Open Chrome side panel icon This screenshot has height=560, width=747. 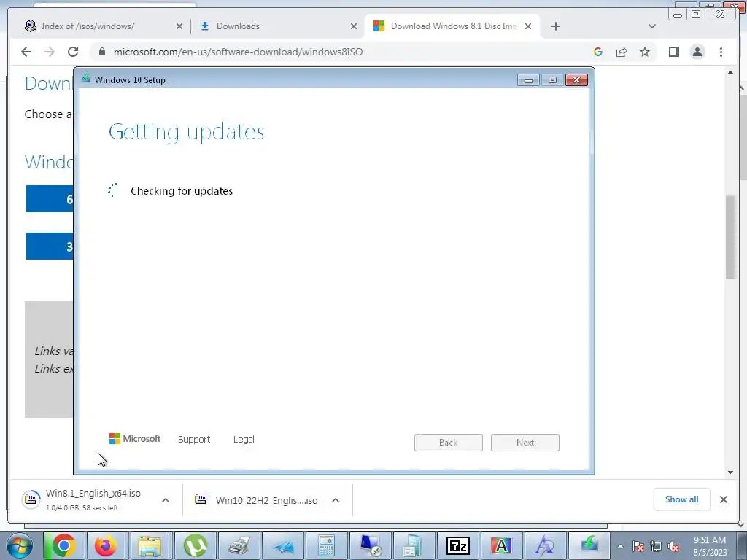(673, 52)
